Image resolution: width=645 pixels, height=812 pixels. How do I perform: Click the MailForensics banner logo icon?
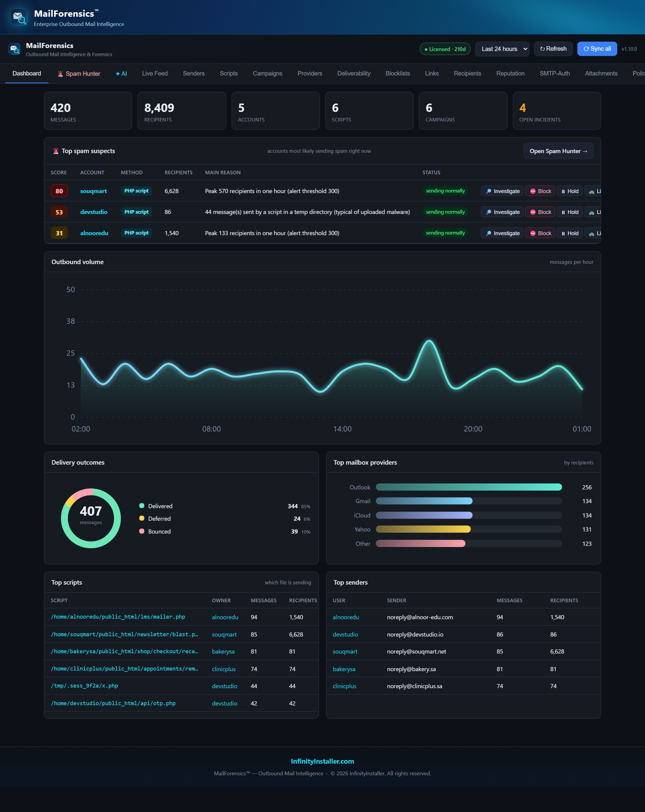tap(19, 17)
